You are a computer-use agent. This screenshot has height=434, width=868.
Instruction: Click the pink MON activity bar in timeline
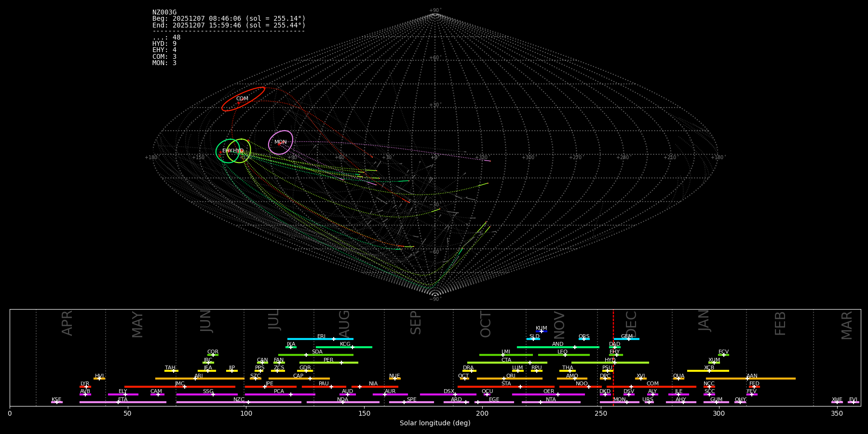(x=620, y=402)
